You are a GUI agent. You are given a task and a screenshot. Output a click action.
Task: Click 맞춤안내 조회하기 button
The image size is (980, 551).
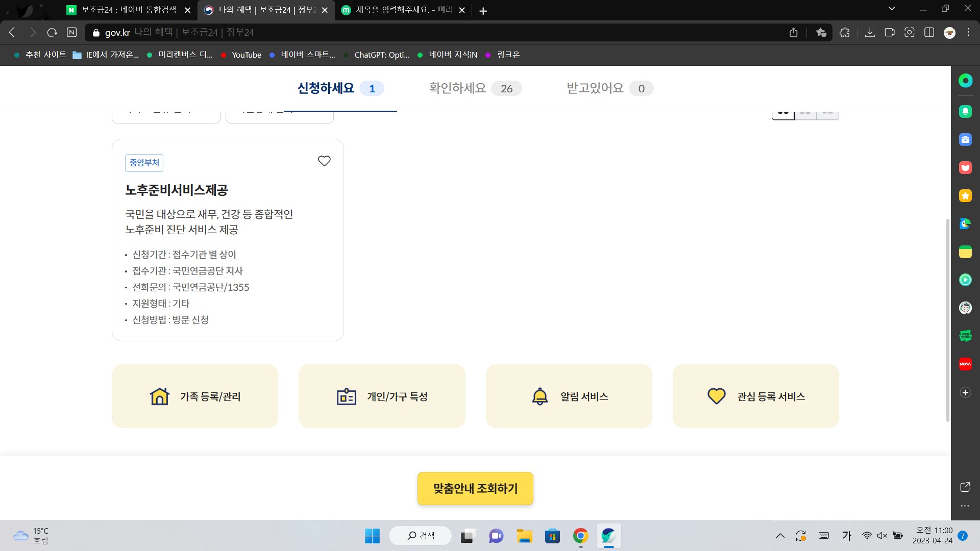pyautogui.click(x=475, y=489)
